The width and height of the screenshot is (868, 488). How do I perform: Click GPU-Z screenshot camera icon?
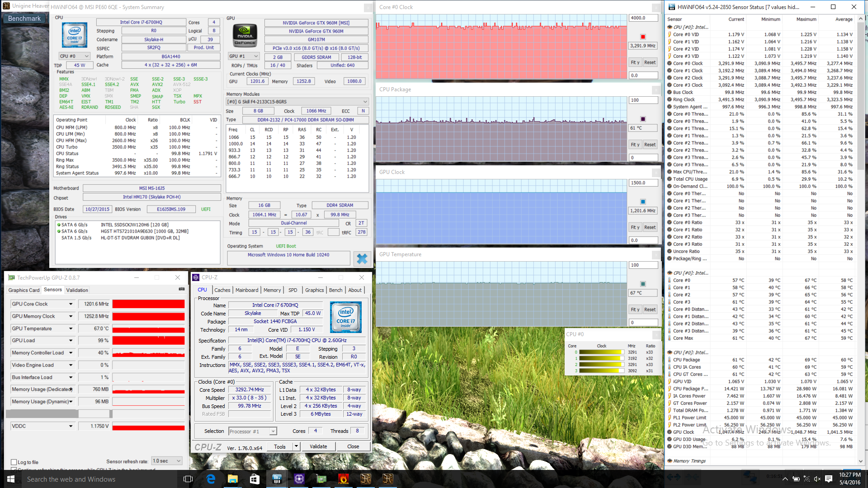(x=182, y=289)
